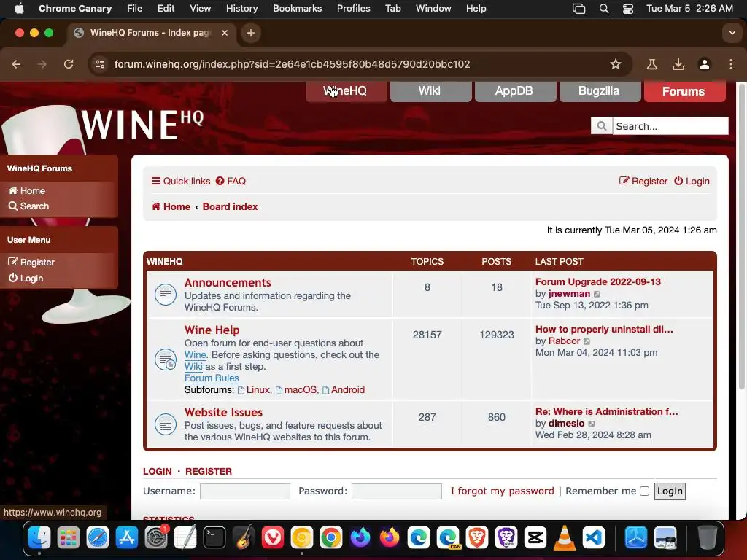Open How to properly uninstall dll post

(x=604, y=329)
